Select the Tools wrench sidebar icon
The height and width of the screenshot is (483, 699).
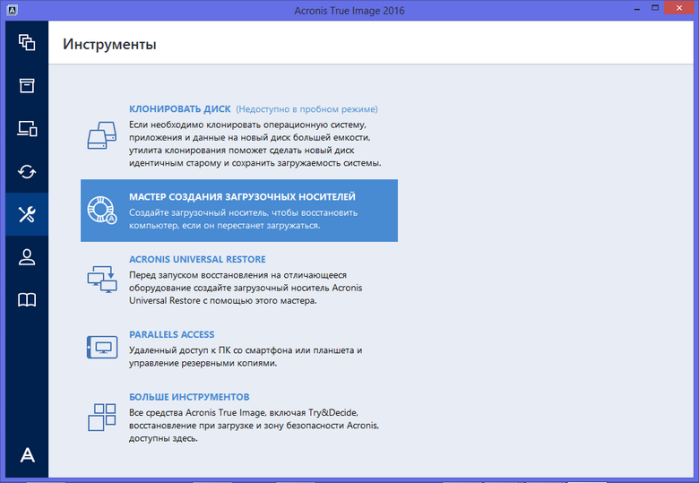coord(27,215)
